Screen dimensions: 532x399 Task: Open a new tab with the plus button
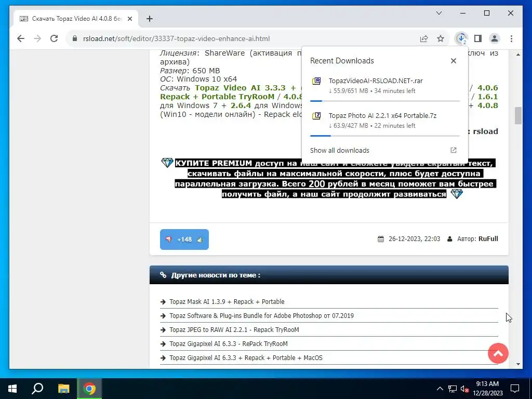point(150,19)
